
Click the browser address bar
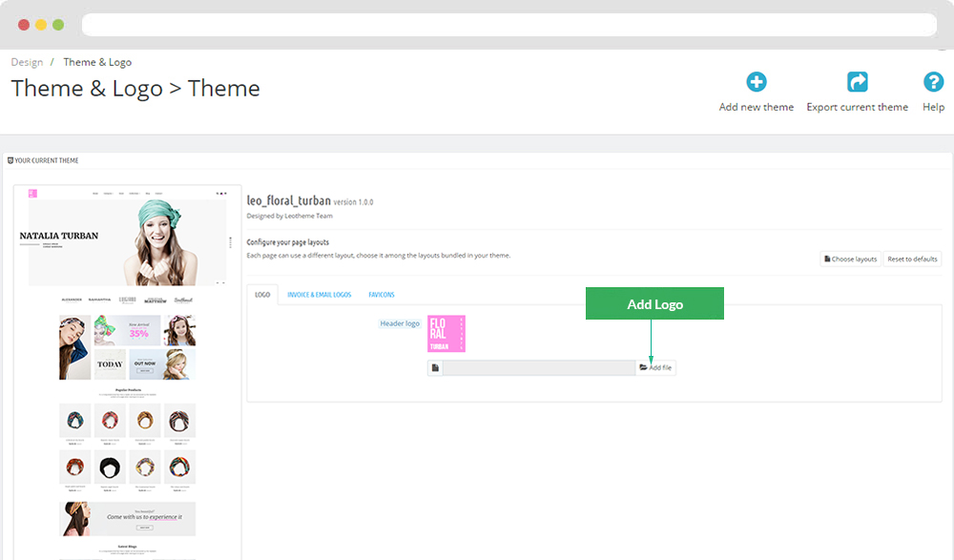point(508,24)
